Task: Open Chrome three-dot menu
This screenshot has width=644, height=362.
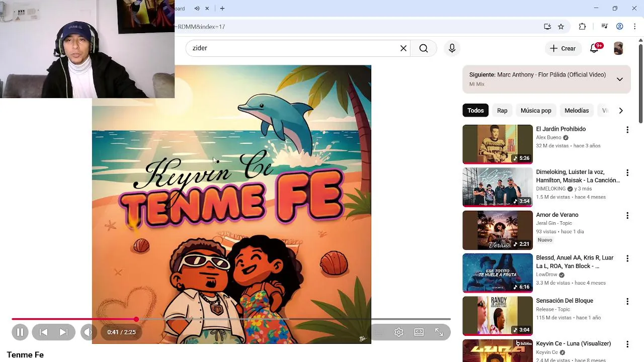Action: tap(634, 27)
